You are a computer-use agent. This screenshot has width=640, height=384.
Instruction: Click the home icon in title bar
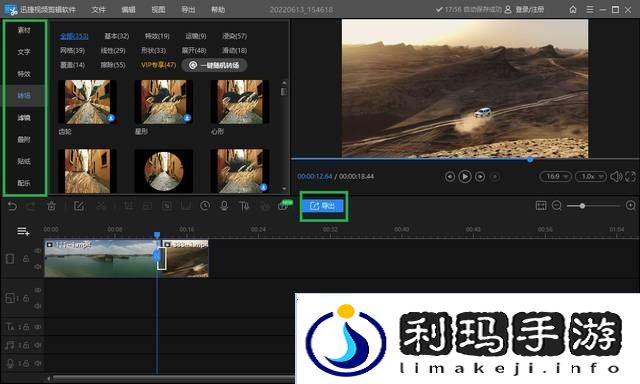coord(573,9)
